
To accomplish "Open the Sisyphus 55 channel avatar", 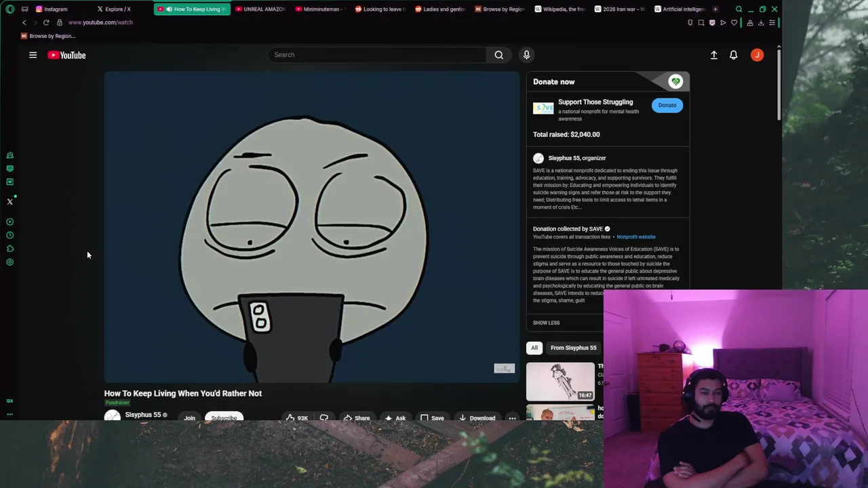I will tap(112, 416).
